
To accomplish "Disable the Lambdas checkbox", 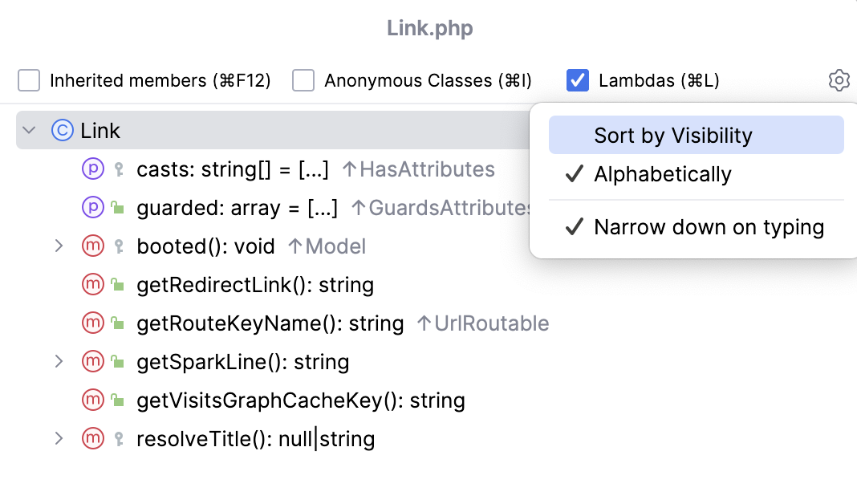I will point(577,80).
